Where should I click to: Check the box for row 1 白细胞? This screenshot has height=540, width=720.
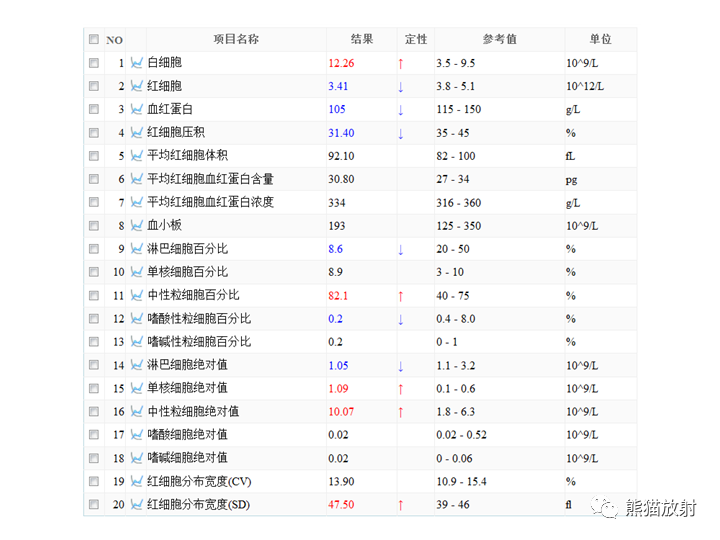[94, 63]
